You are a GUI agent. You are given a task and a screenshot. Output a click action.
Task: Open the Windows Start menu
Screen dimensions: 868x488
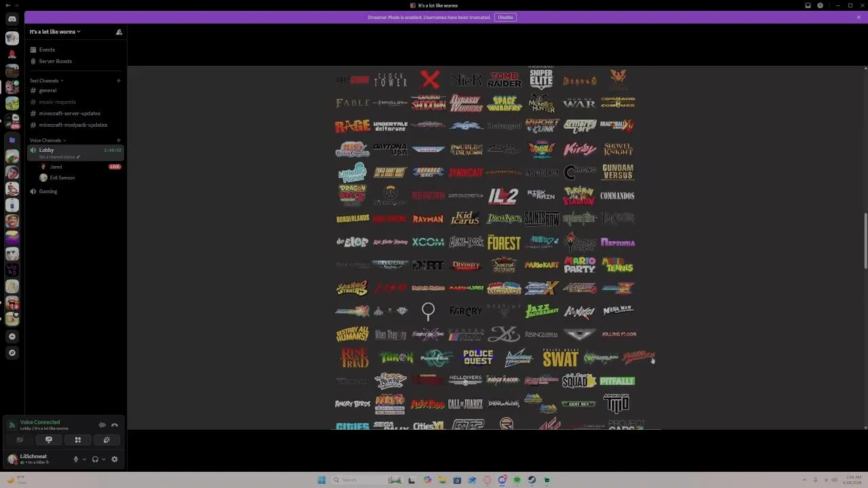[321, 480]
